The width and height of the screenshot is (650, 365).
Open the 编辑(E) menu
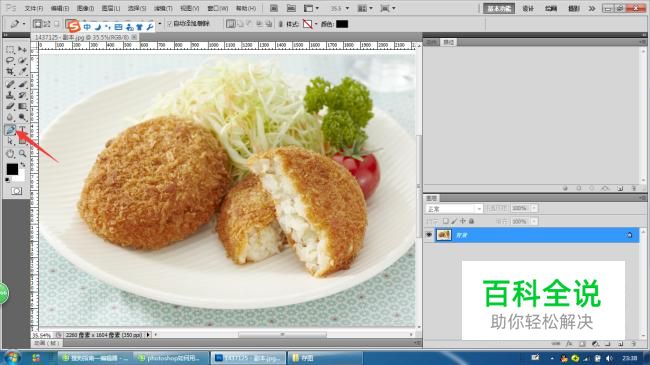(x=60, y=8)
